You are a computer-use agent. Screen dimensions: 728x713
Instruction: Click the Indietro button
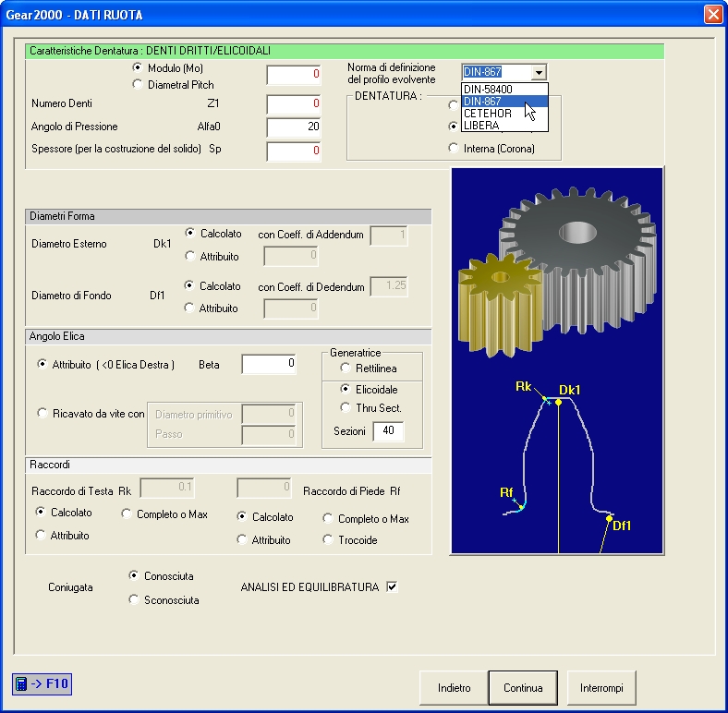tap(454, 687)
